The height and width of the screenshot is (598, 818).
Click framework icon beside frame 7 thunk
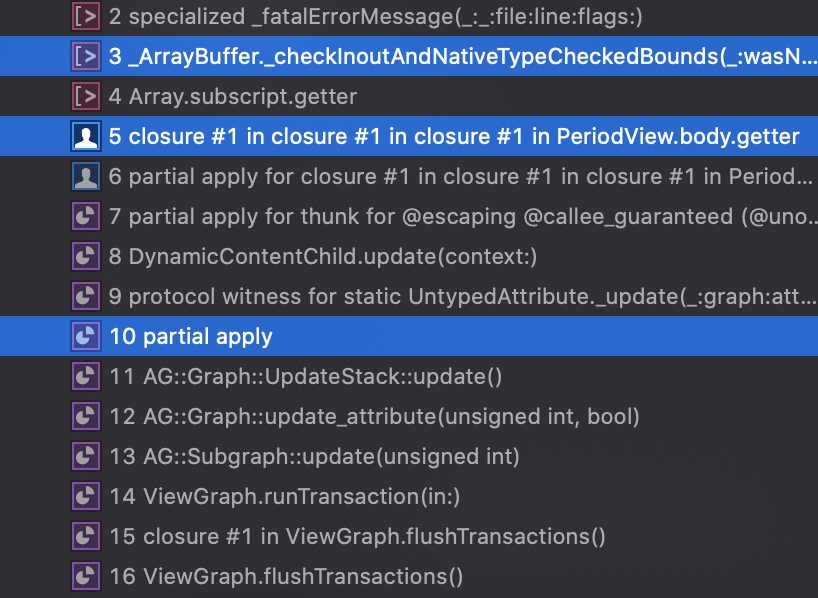click(87, 217)
